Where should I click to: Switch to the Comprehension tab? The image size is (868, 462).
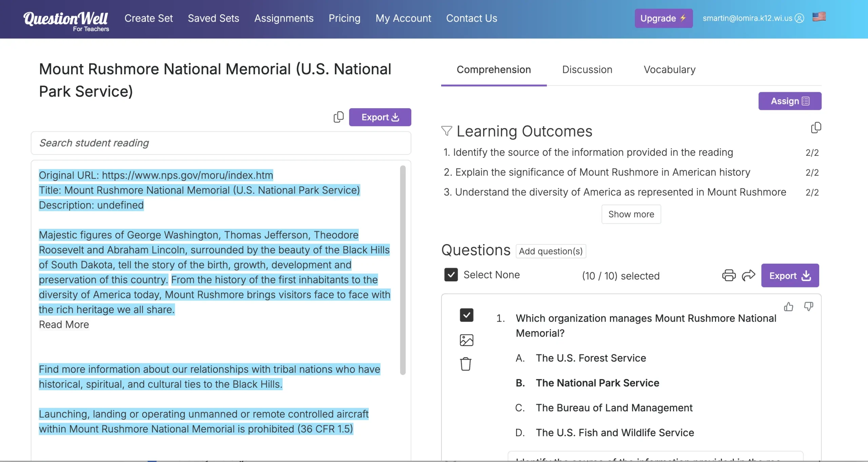coord(494,69)
